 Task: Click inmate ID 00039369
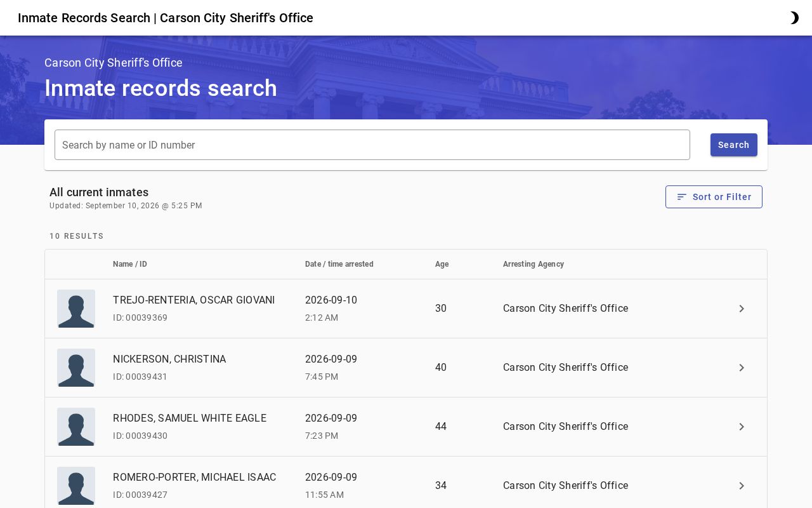tap(140, 317)
